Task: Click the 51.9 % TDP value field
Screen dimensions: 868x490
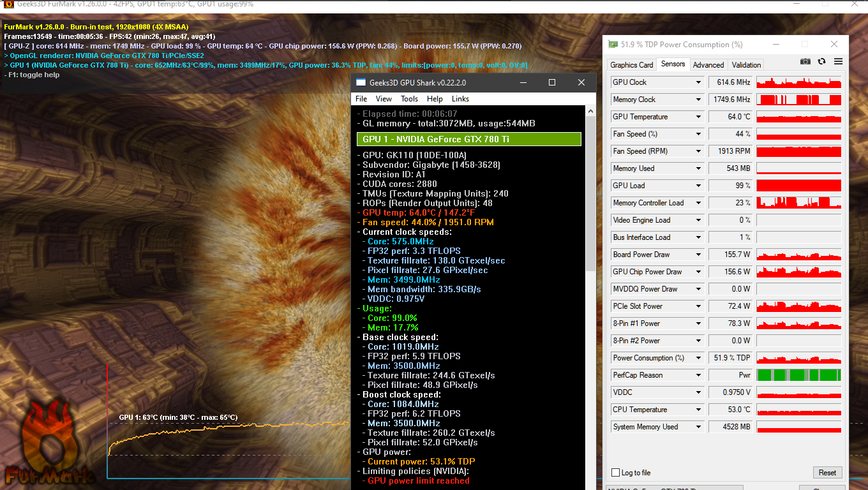Action: click(x=731, y=358)
